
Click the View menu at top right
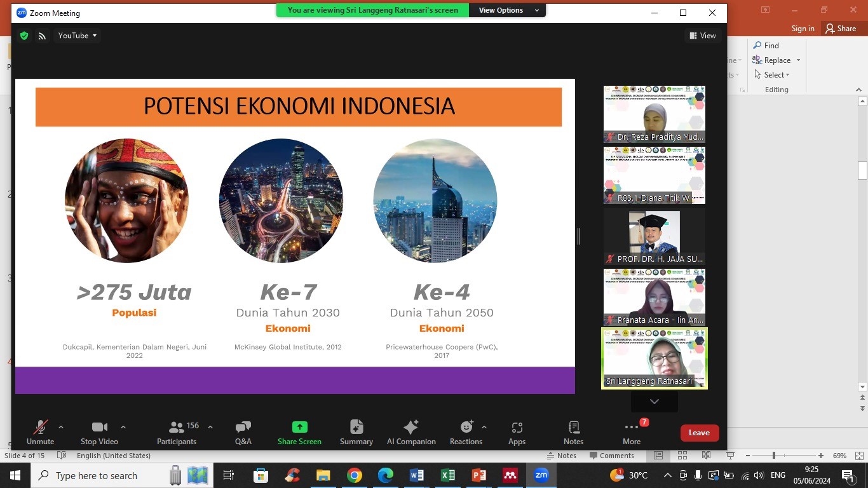click(703, 36)
